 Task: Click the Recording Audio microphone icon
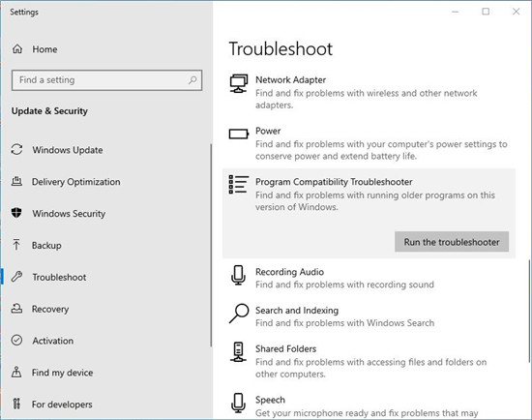[x=238, y=275]
